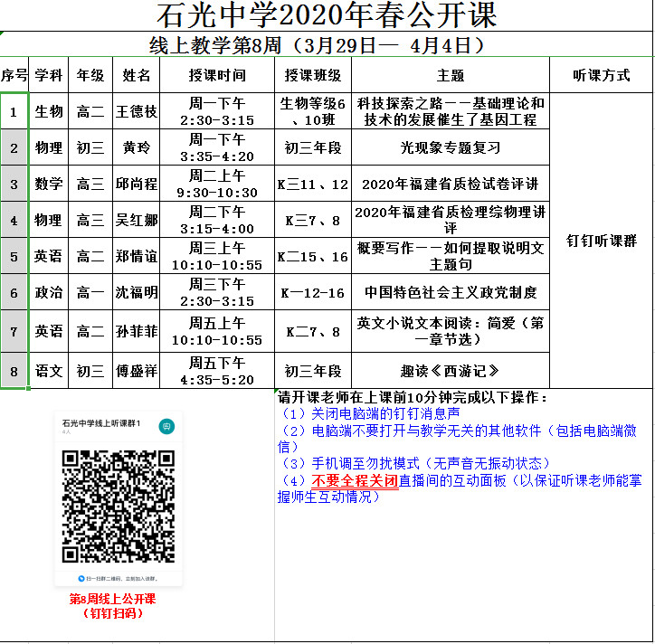Select the teacher name cell 王德枝
655x644 pixels.
137,111
